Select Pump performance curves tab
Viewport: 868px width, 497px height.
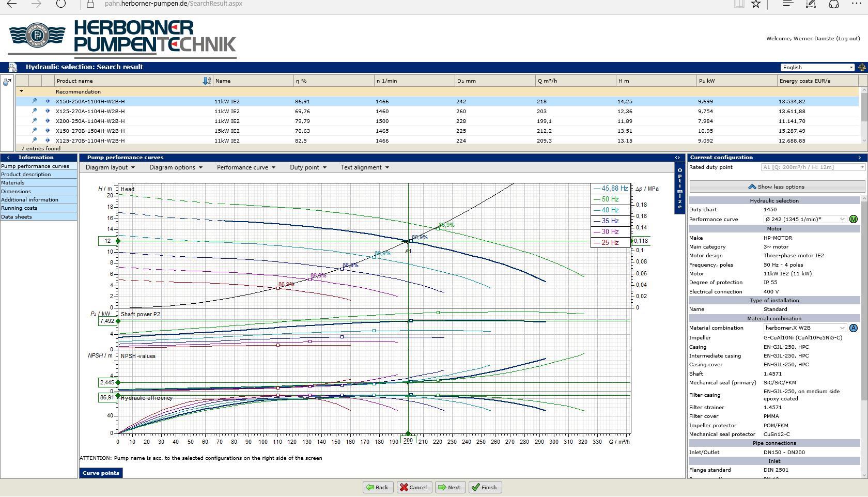39,166
